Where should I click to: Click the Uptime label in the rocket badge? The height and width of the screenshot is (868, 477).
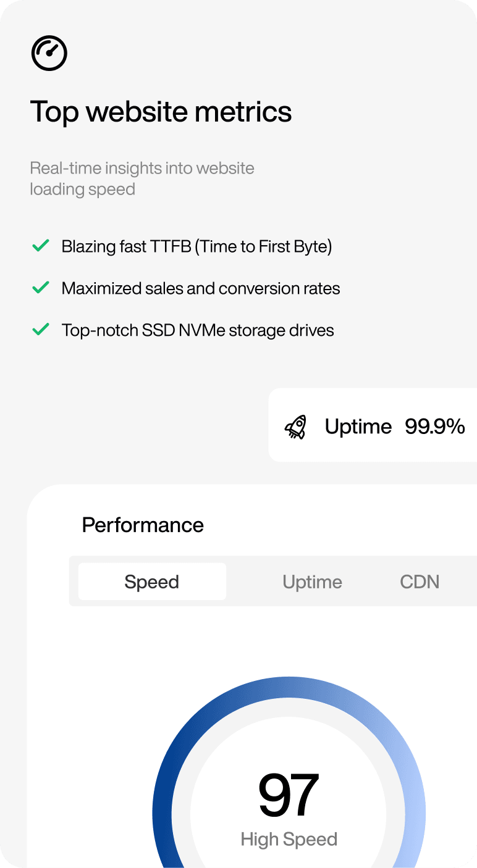pyautogui.click(x=358, y=427)
